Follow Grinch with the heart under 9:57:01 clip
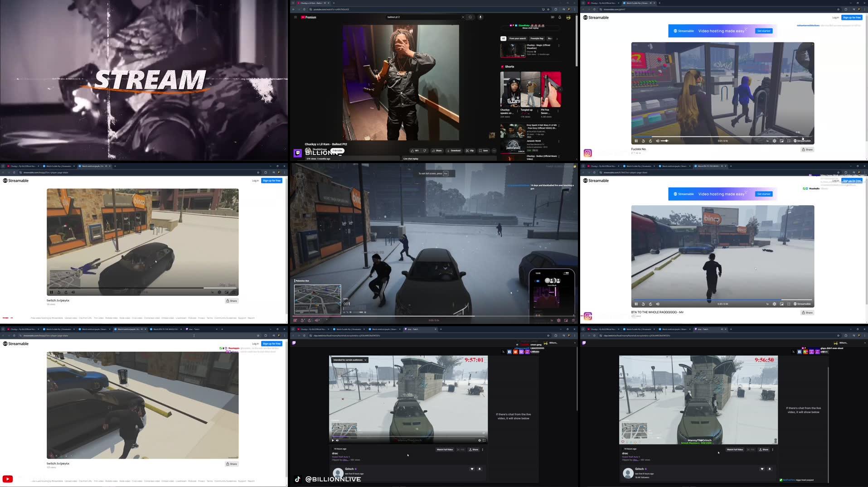 tap(472, 469)
